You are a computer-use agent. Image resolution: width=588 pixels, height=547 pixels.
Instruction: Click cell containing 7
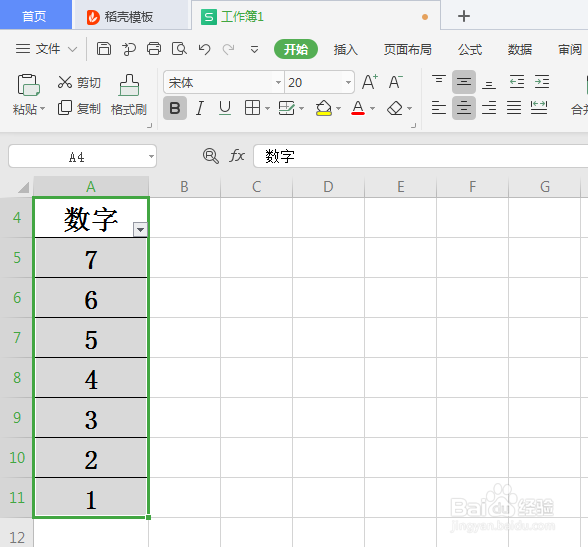click(91, 258)
